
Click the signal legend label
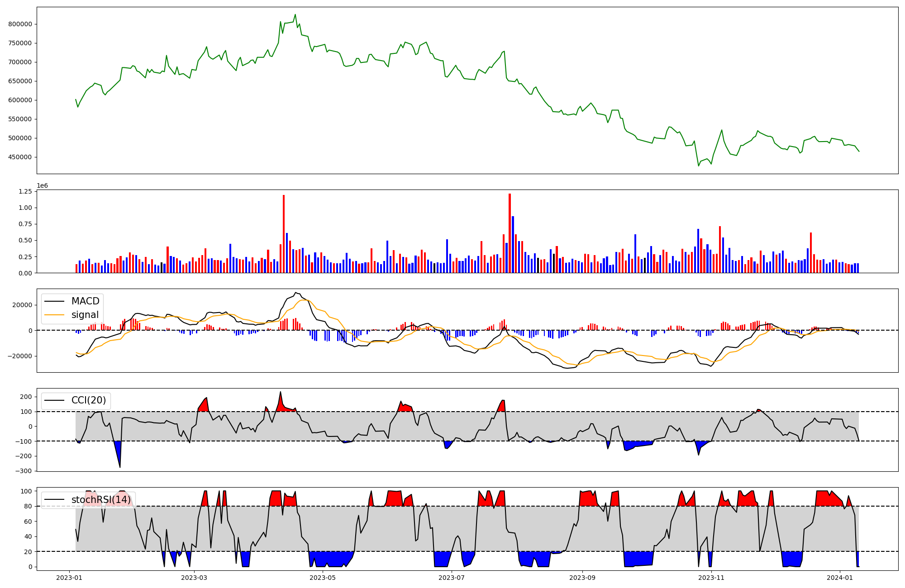click(85, 315)
